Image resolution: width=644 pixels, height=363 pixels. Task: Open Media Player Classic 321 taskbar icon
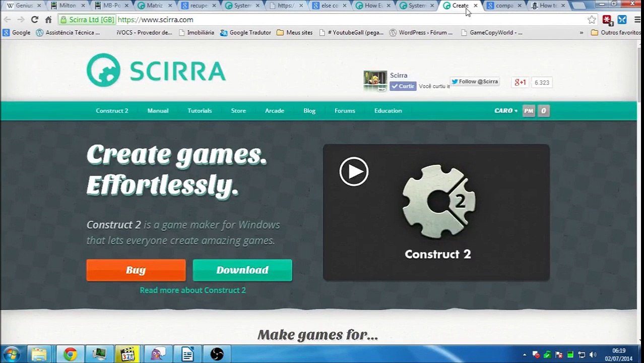128,354
